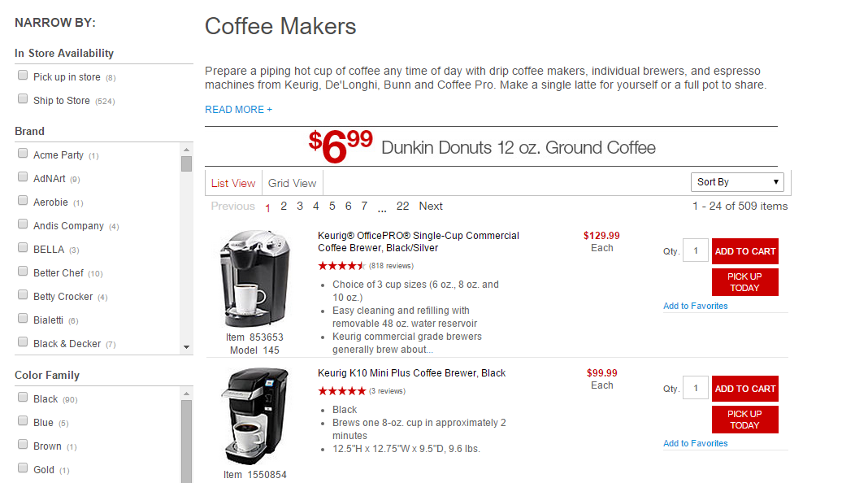Viewport: 868px width, 483px height.
Task: Click the Brand list scrollbar thumb
Action: (187, 164)
